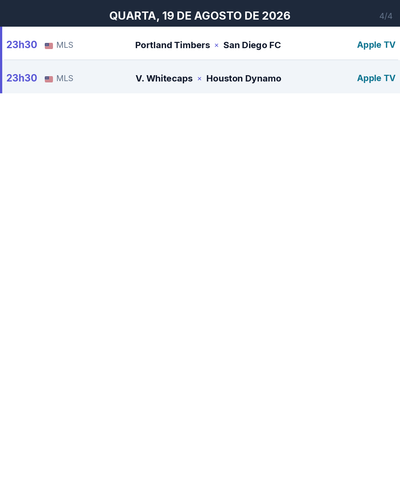This screenshot has width=400, height=500.
Task: Click the Quarta, 19 de Agosto de 2026 header
Action: 200,16
